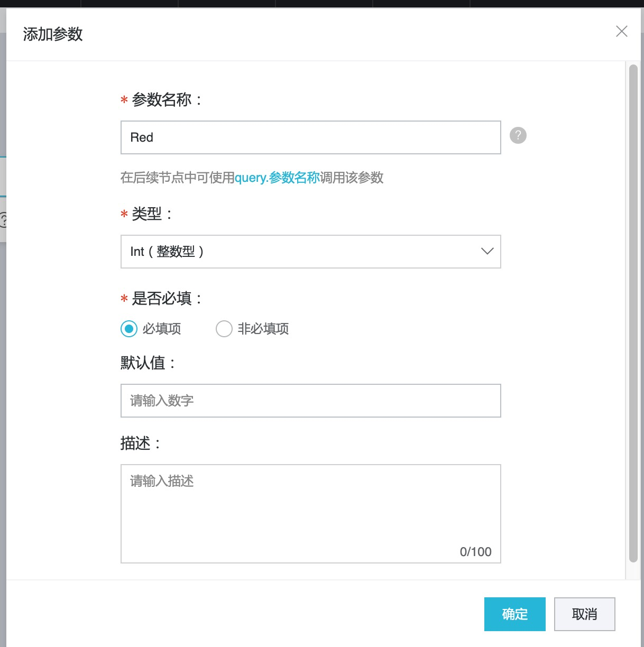Click the 是否必填 label
This screenshot has width=644, height=647.
162,299
